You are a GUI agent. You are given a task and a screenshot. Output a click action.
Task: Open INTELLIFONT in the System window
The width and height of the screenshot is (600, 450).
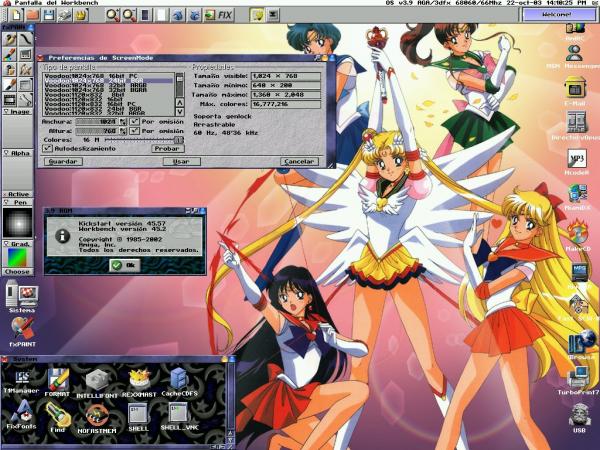tap(97, 384)
